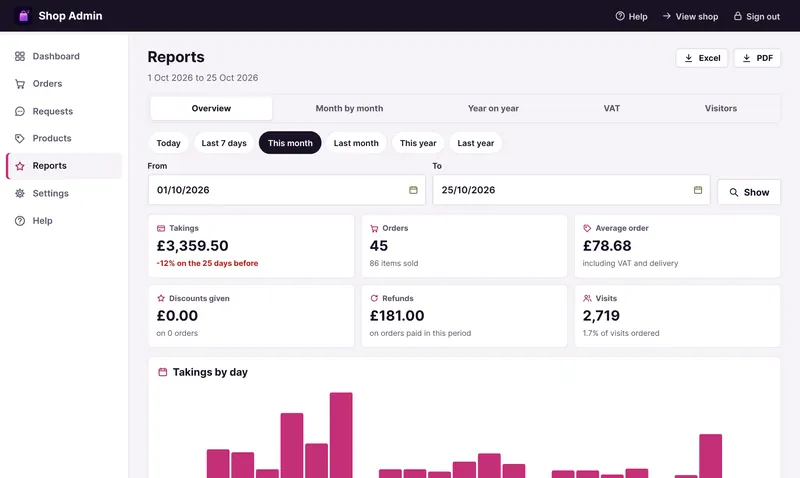Go to Products in the sidebar
Viewport: 800px width, 478px height.
click(64, 138)
